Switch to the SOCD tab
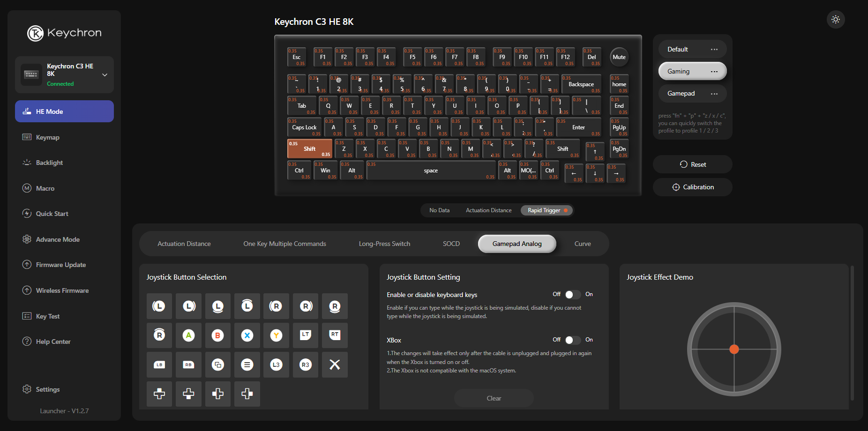The image size is (868, 431). pyautogui.click(x=451, y=244)
